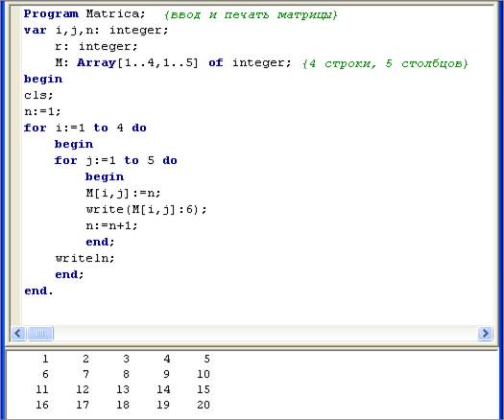Screen dimensions: 504x420
Task: Click the line 'M[i,j]:=n;'
Action: pos(123,193)
